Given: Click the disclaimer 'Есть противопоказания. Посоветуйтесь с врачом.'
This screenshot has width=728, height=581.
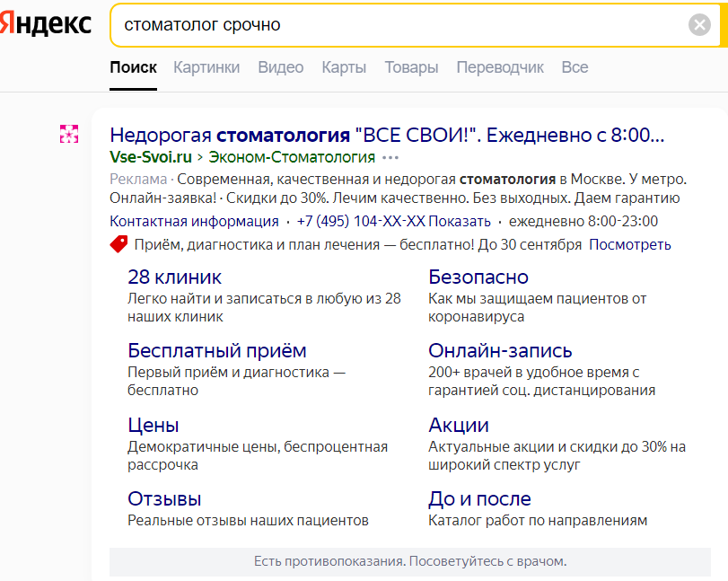Looking at the screenshot, I should (410, 561).
